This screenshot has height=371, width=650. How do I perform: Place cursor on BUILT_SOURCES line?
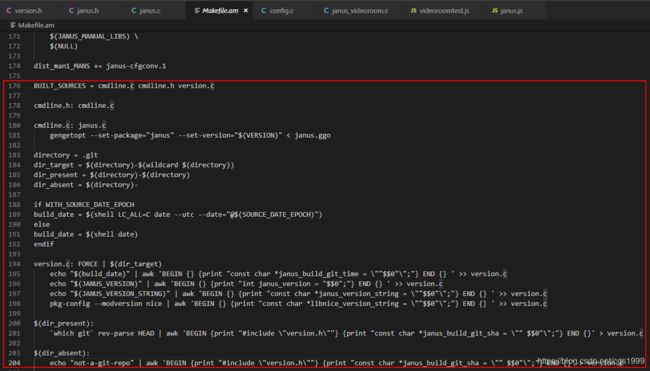point(124,86)
